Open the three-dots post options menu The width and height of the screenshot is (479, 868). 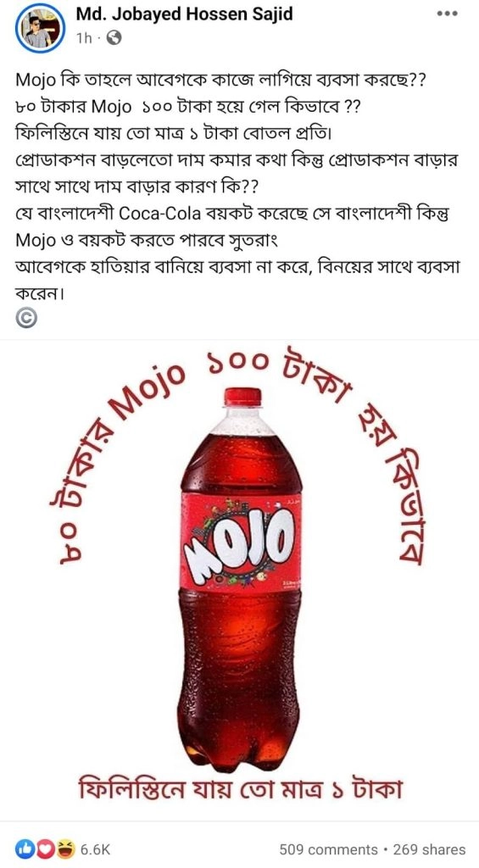pyautogui.click(x=447, y=14)
